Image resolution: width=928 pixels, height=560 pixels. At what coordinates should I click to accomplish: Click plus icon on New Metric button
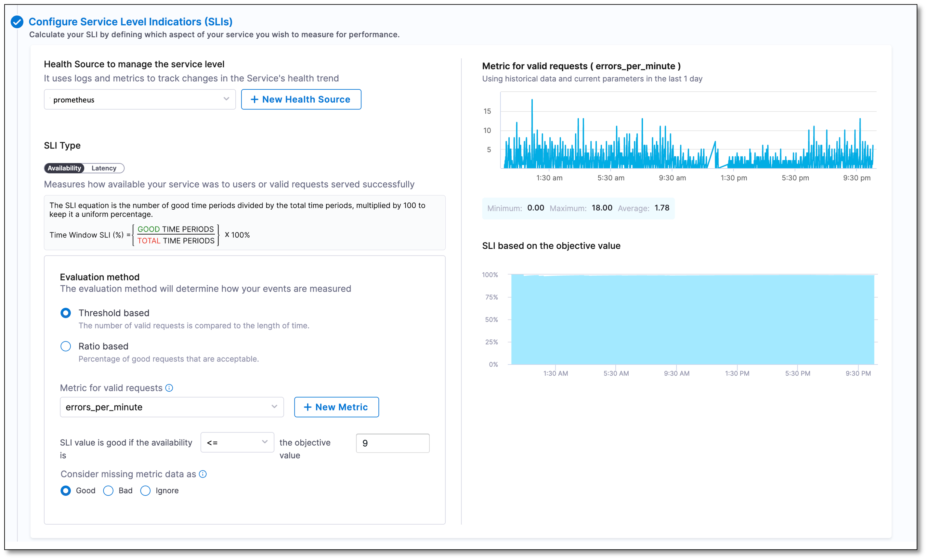pyautogui.click(x=308, y=407)
